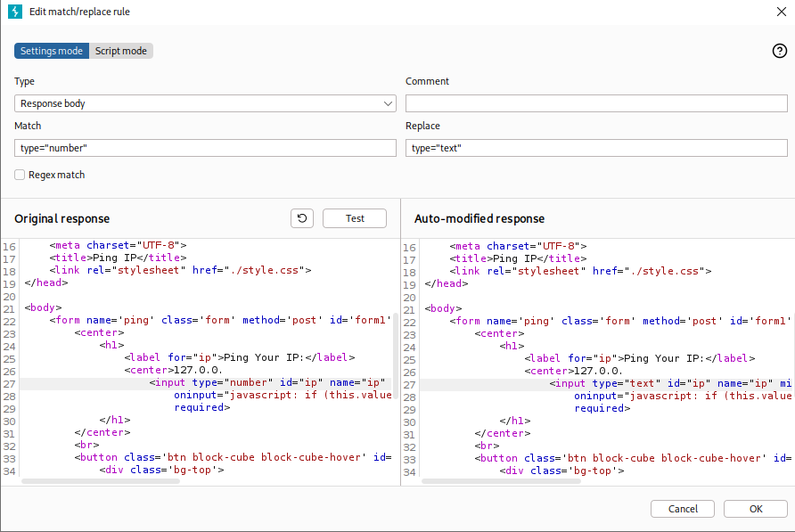Switch to Settings mode

tap(52, 51)
